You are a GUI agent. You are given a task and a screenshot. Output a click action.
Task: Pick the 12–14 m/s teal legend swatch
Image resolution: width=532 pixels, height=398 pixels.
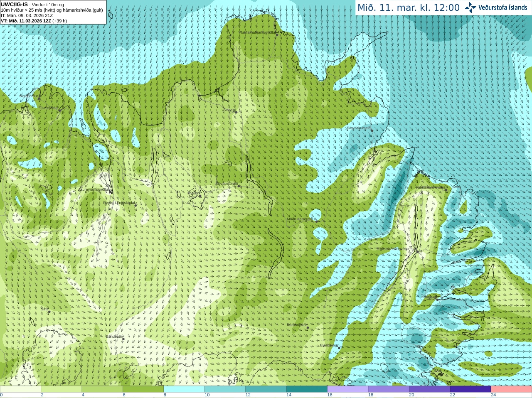coord(266,389)
